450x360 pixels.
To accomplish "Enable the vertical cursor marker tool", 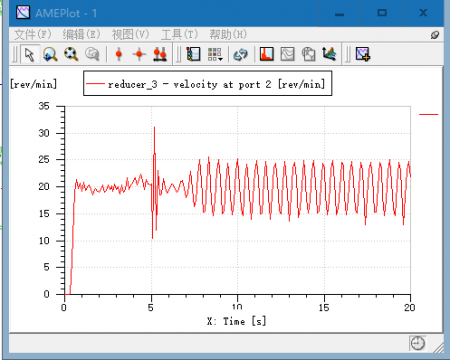I will pyautogui.click(x=118, y=54).
